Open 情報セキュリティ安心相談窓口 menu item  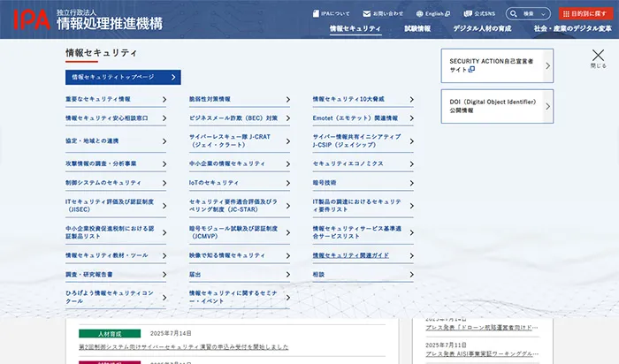pyautogui.click(x=116, y=118)
